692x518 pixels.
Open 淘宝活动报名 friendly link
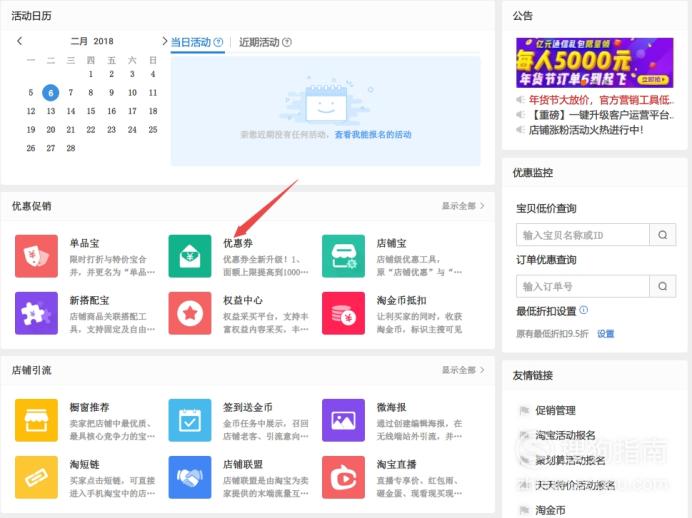click(565, 435)
